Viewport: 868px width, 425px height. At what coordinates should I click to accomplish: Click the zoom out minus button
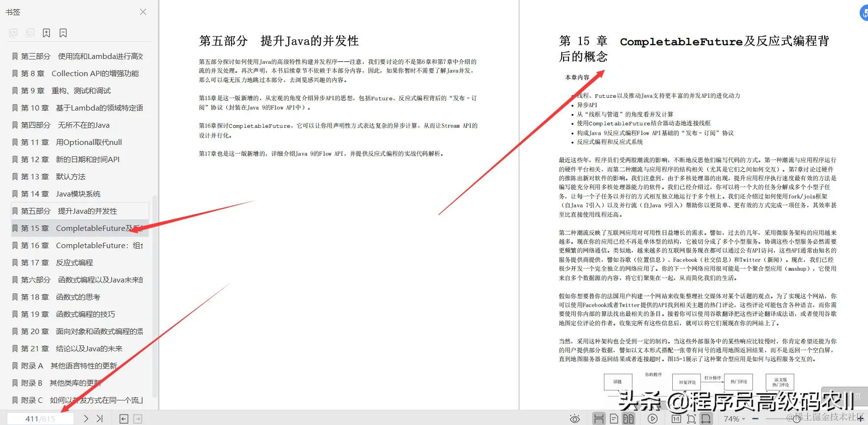click(755, 419)
